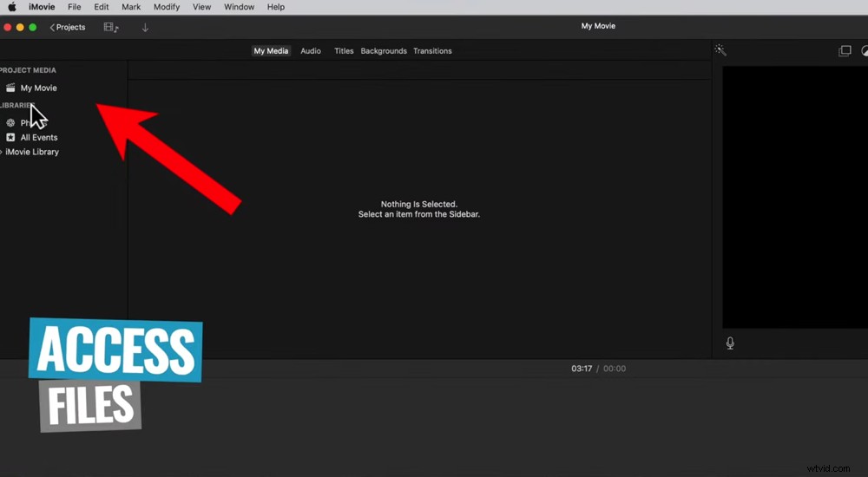Click the My Movie window title
This screenshot has width=868, height=477.
point(598,26)
